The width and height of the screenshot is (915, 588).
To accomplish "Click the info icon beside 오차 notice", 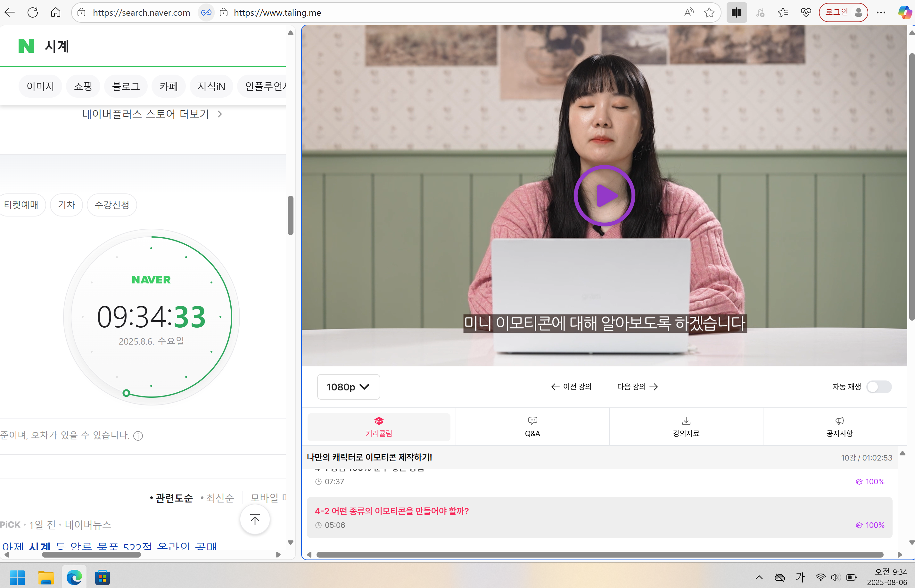I will [138, 436].
